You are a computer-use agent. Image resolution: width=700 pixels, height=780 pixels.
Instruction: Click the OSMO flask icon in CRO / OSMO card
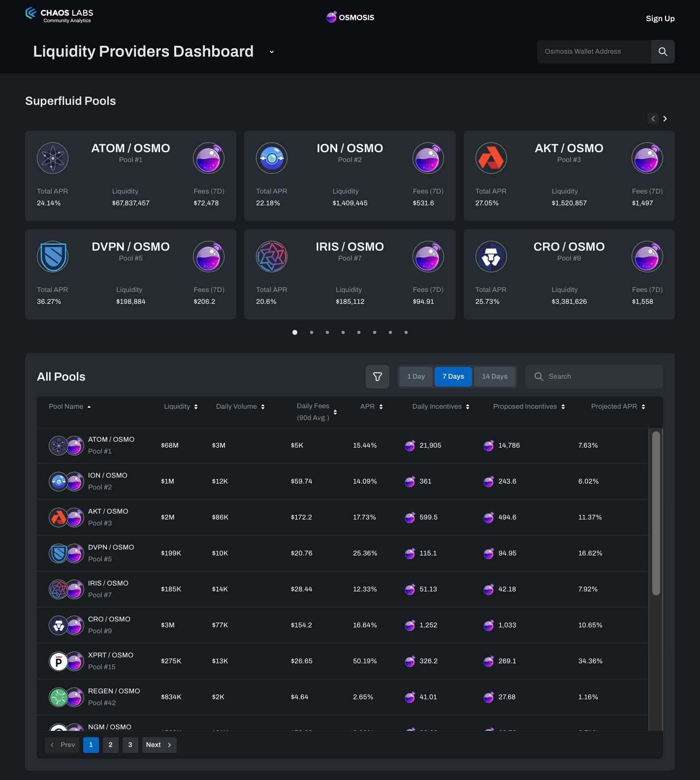(x=647, y=257)
